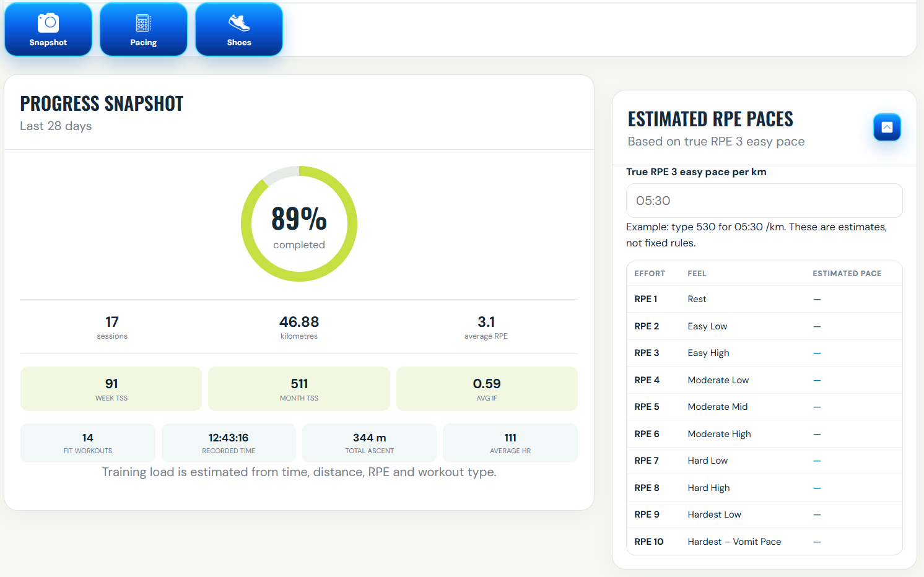Screen dimensions: 924x577
Task: Click the Estimated RPE Paces heading
Action: [x=710, y=119]
